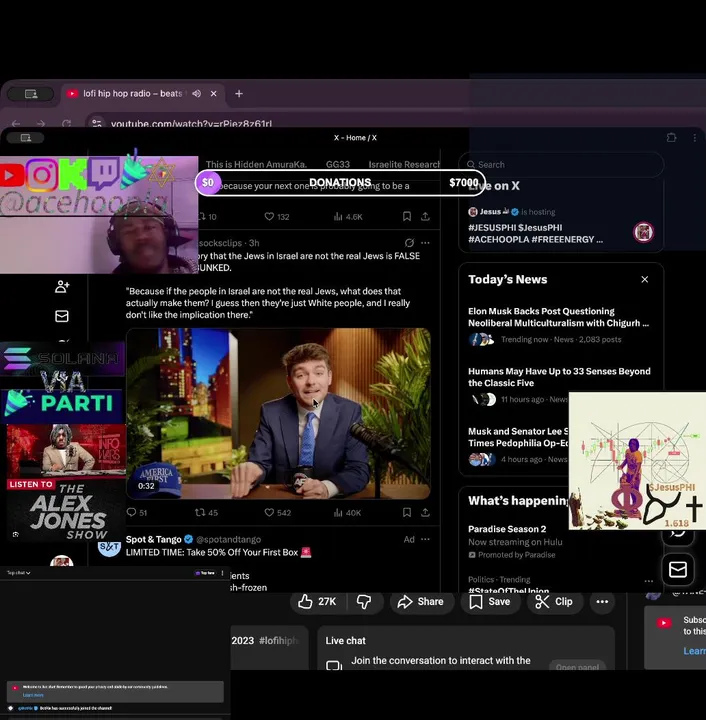Dismiss the Today's News panel
The width and height of the screenshot is (706, 720).
click(x=644, y=279)
